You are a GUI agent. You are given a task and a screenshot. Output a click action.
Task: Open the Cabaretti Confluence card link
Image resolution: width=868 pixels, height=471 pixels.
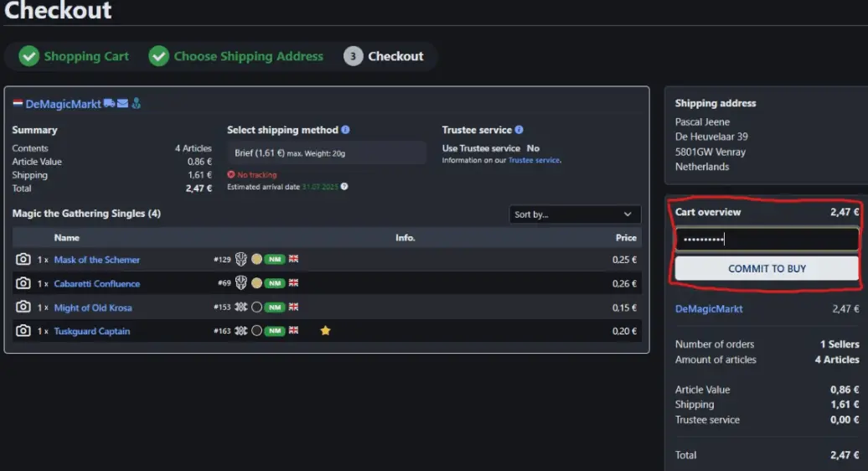(96, 284)
